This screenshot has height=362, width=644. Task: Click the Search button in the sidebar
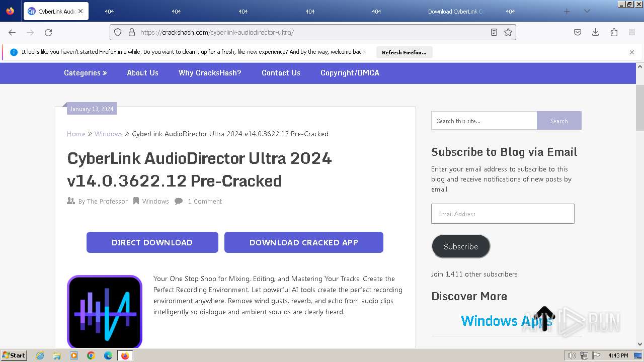(559, 121)
